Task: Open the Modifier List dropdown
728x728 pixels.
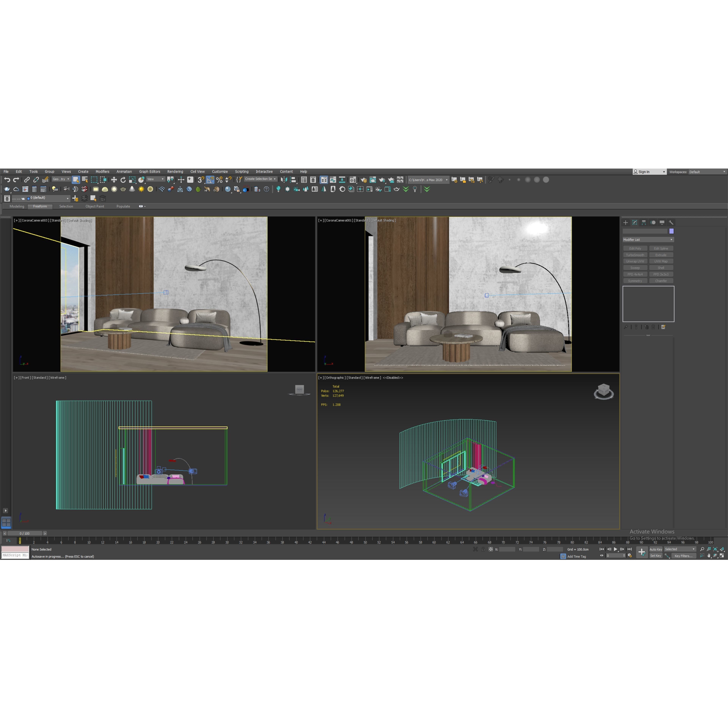Action: (671, 240)
